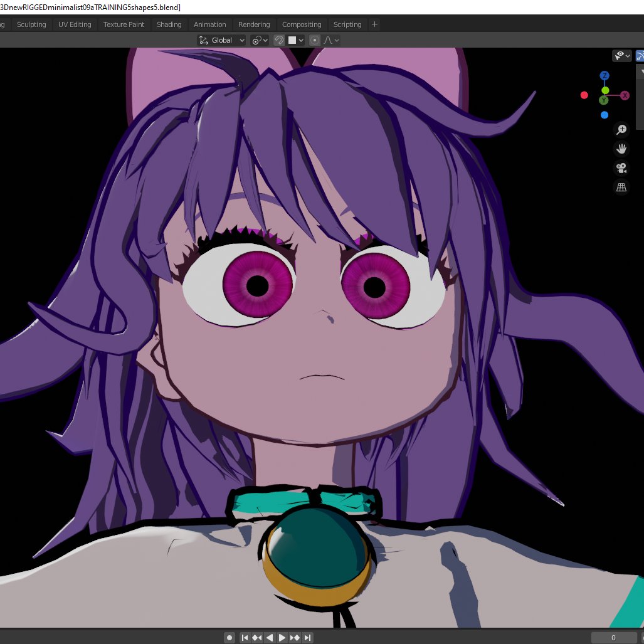
Task: Play the animation forward
Action: tap(282, 638)
